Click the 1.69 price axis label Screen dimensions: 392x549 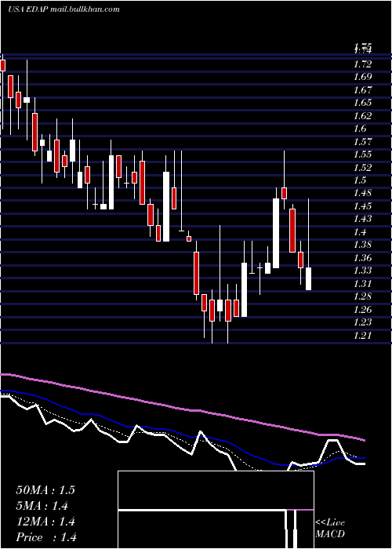[x=362, y=77]
